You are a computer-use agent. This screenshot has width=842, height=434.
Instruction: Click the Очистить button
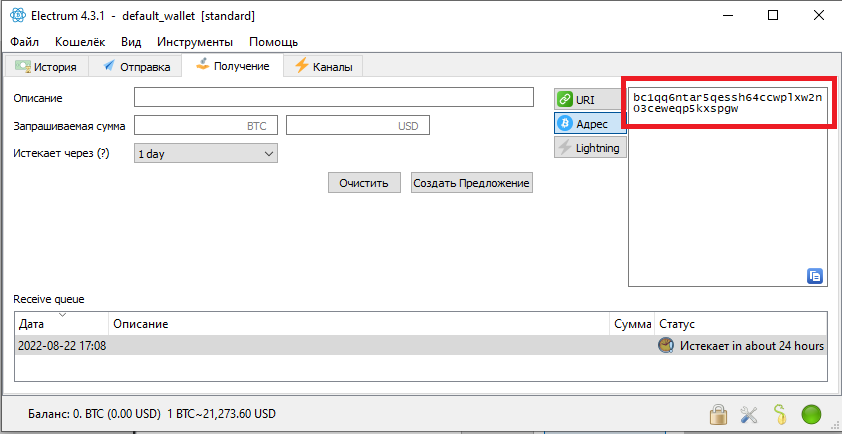pos(364,183)
